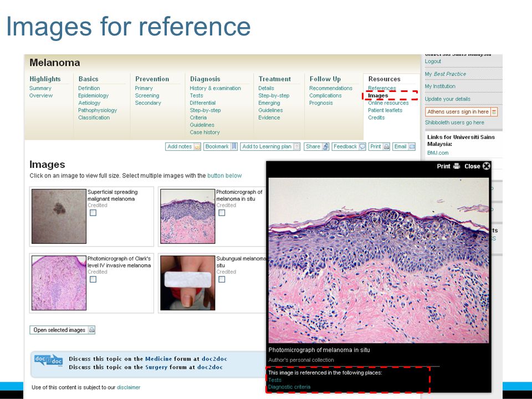Click Update your details
The width and height of the screenshot is (532, 399).
[x=448, y=99]
